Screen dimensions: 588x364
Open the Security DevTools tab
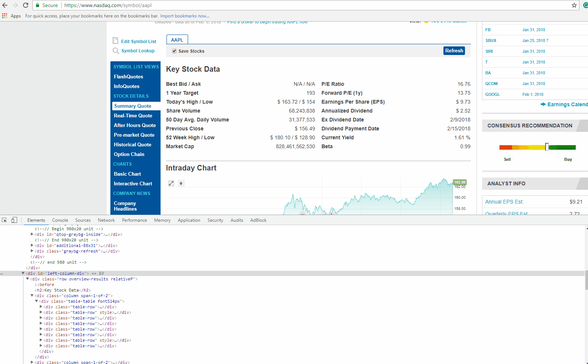[x=215, y=220]
